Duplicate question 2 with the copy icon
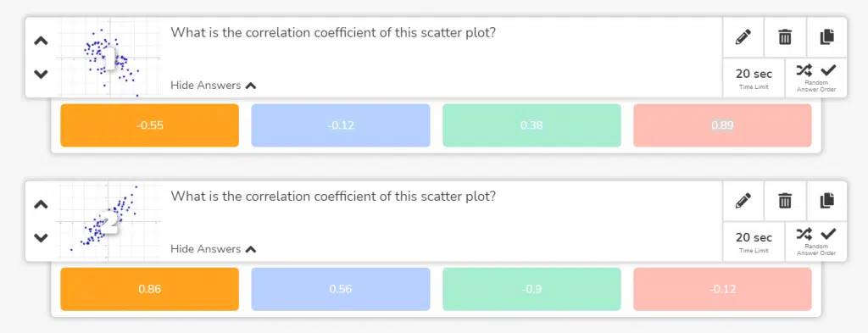Screen dimensions: 868x333 [827, 201]
